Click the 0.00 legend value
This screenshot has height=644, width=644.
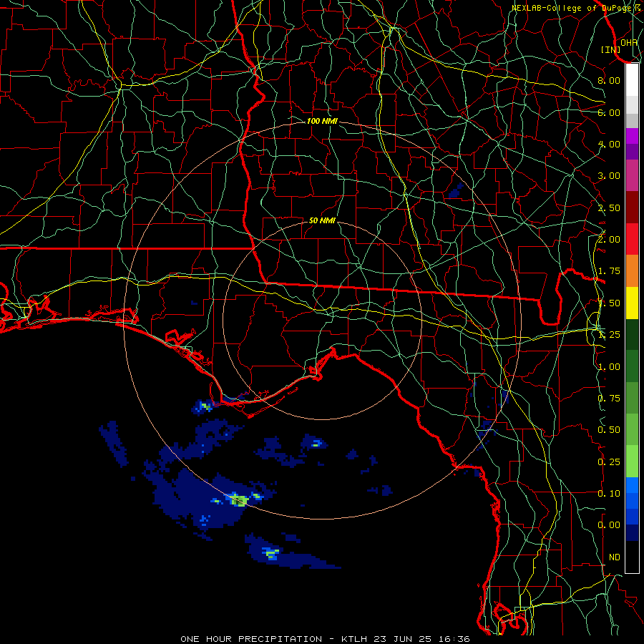pyautogui.click(x=609, y=525)
